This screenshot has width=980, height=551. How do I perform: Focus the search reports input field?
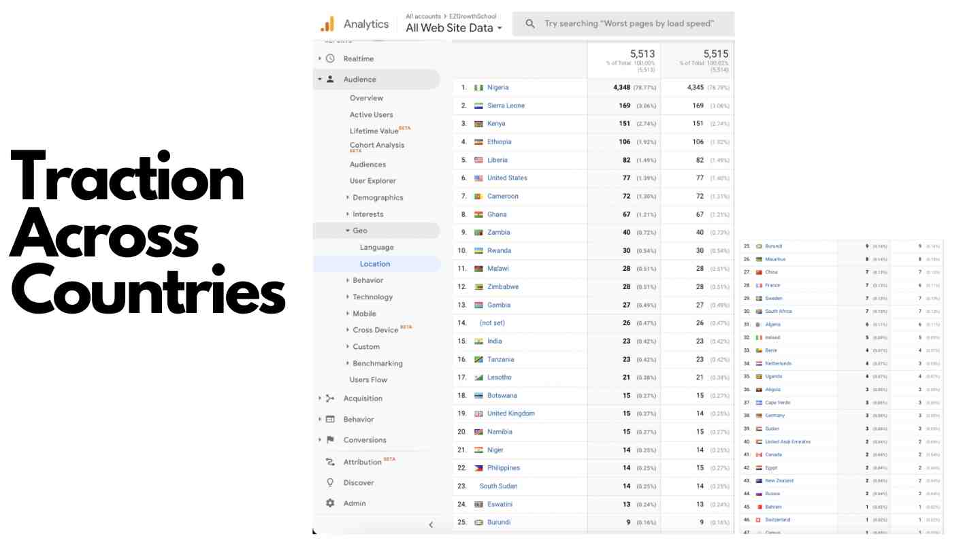click(x=629, y=24)
